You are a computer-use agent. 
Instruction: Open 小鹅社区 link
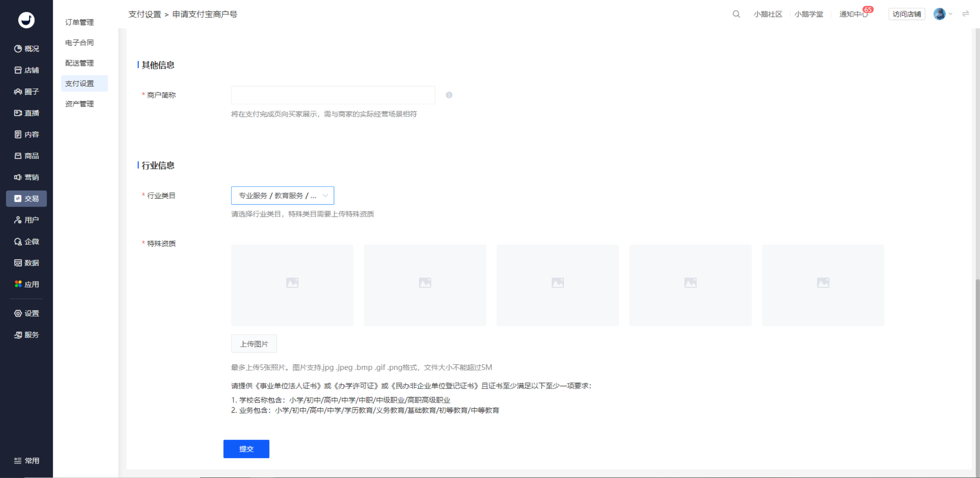(768, 14)
